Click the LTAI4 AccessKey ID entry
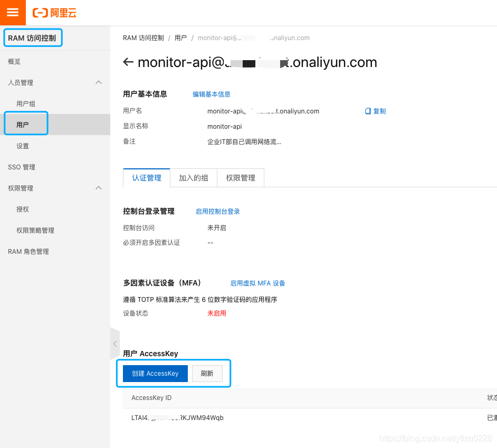The height and width of the screenshot is (448, 497). click(x=177, y=418)
